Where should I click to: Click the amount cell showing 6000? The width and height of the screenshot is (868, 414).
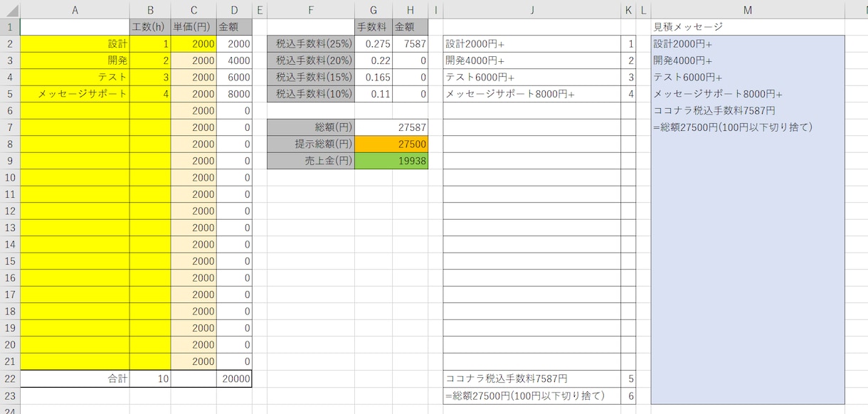[234, 78]
